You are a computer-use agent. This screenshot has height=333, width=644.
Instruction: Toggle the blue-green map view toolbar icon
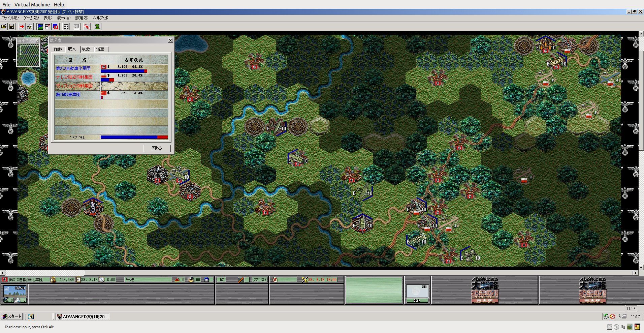coord(40,27)
